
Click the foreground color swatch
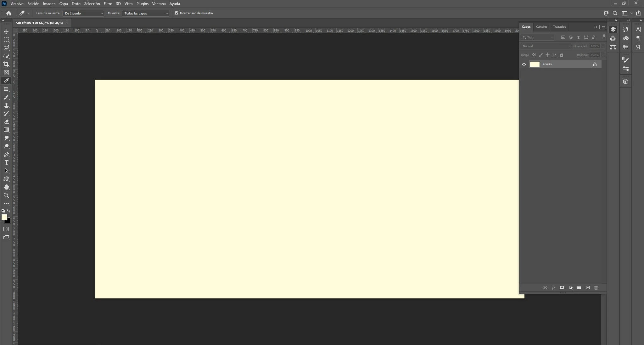4,217
